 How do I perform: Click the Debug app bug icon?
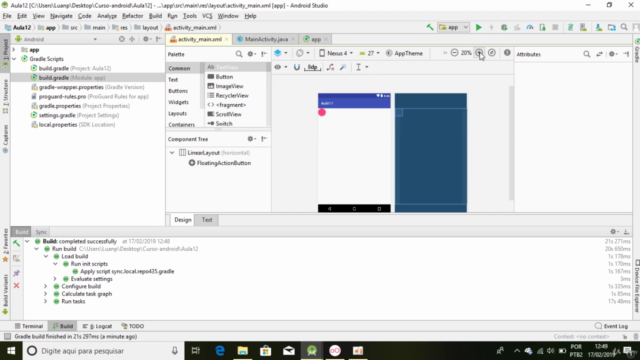click(x=504, y=27)
